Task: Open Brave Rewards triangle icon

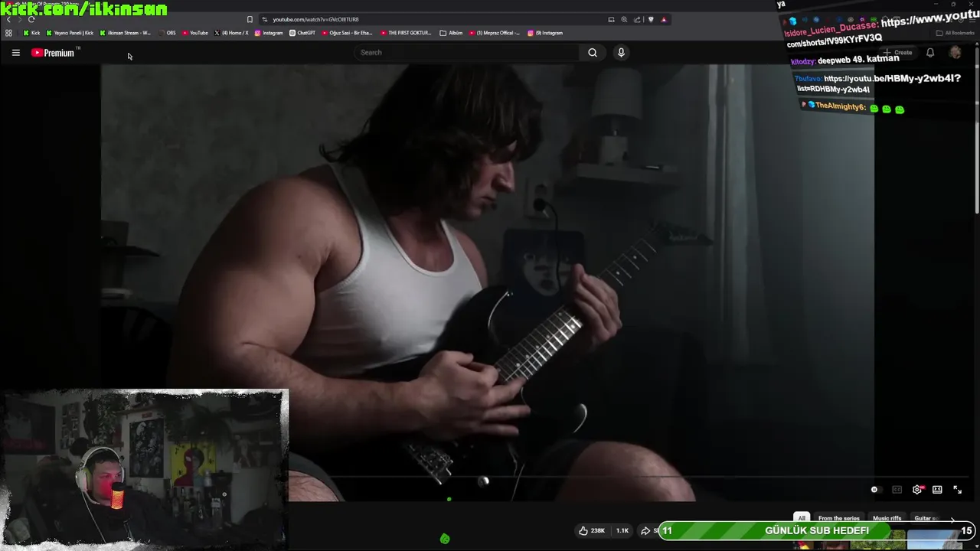Action: (664, 19)
